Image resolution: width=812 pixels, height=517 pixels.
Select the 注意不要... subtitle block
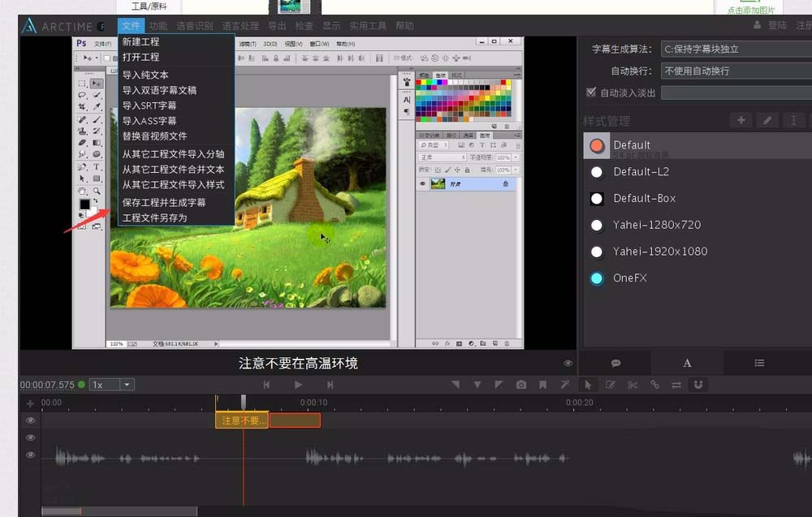[242, 420]
